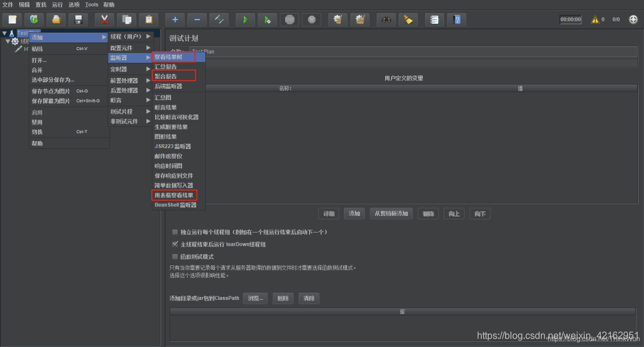The image size is (644, 347).
Task: Expand 定时器 submenu
Action: pos(131,69)
